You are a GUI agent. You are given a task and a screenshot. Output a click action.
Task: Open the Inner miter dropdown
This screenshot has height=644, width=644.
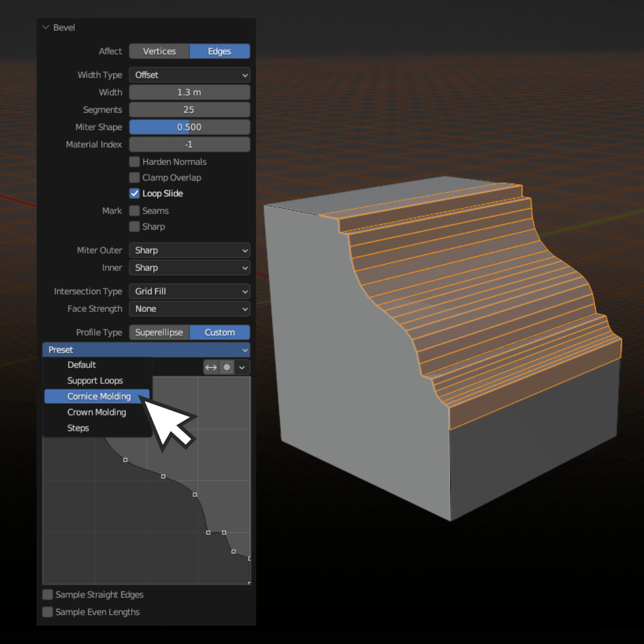pos(190,268)
